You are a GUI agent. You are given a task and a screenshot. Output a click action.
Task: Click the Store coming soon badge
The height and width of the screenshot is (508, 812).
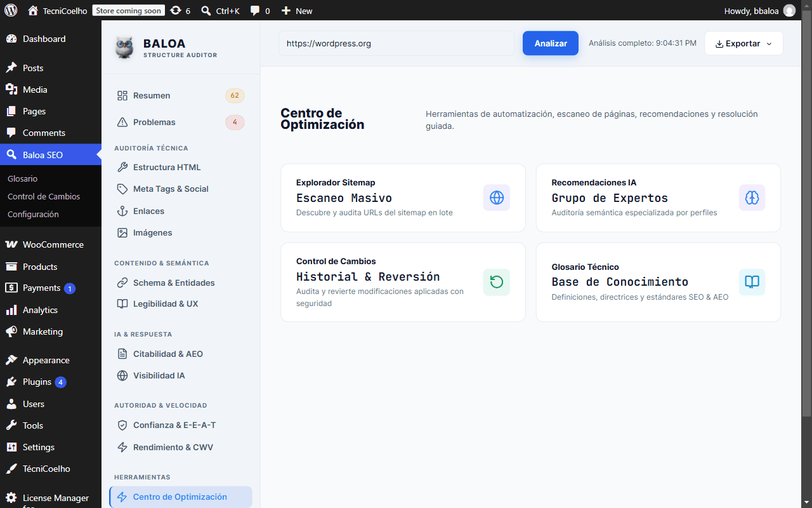(129, 10)
